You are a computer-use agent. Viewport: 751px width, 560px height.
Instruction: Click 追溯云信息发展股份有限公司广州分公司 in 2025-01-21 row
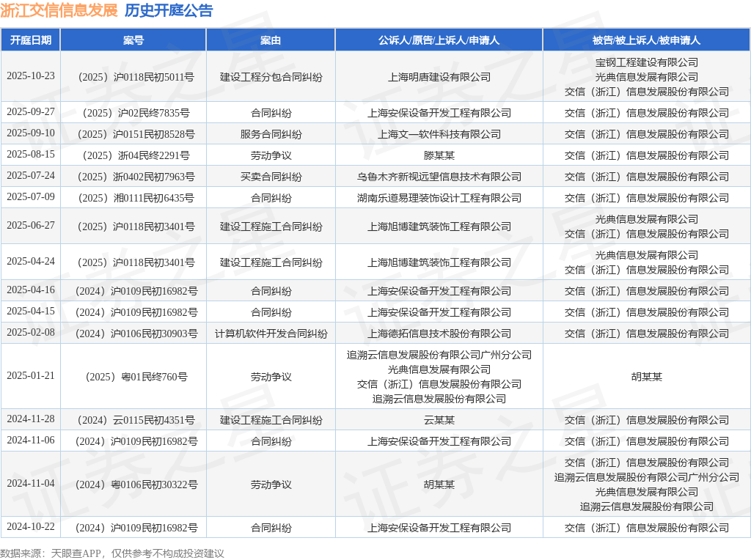[439, 355]
